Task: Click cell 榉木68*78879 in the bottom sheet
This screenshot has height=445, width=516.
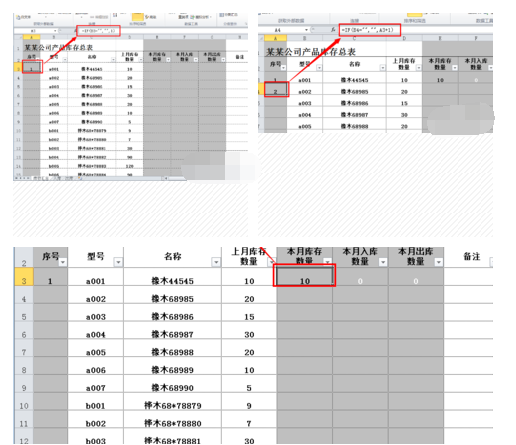Action: coord(172,402)
